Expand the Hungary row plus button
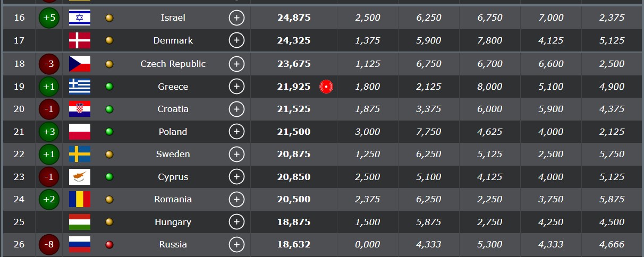The height and width of the screenshot is (257, 644). (236, 222)
